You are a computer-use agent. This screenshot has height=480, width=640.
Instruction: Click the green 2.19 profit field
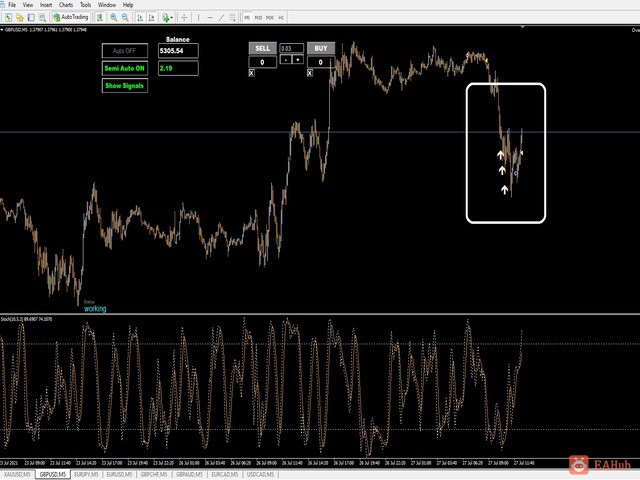click(178, 68)
